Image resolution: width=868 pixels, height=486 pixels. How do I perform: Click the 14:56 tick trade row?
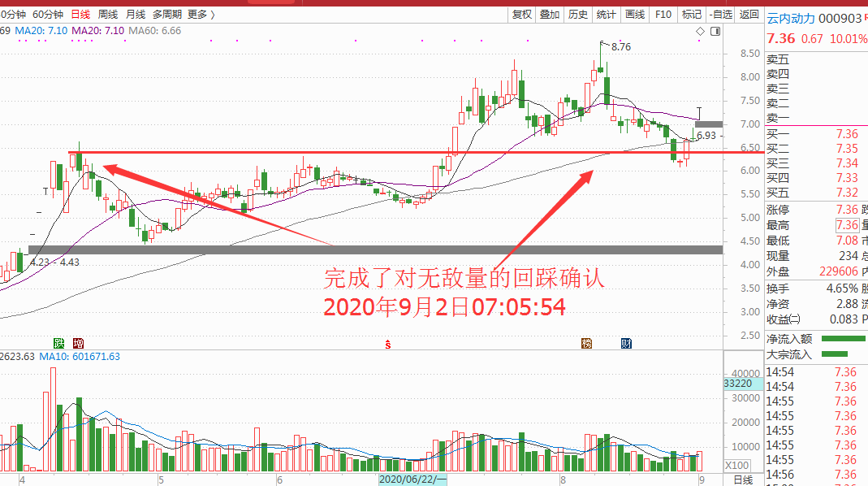817,475
